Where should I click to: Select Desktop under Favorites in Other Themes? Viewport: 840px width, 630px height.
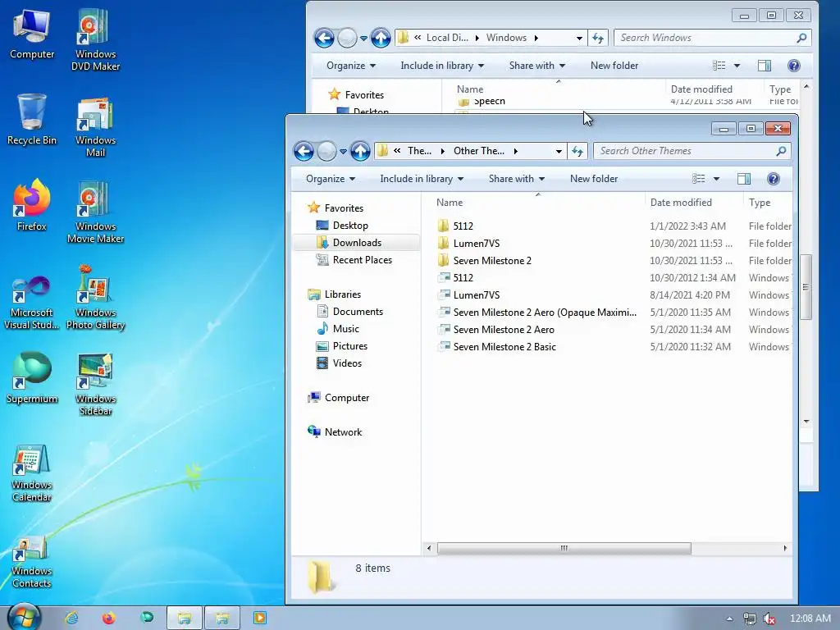349,226
